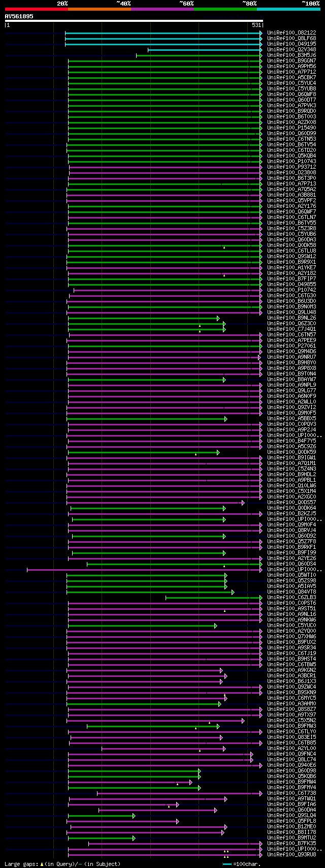Open hit UniRef100_Q940E6

click(291, 765)
